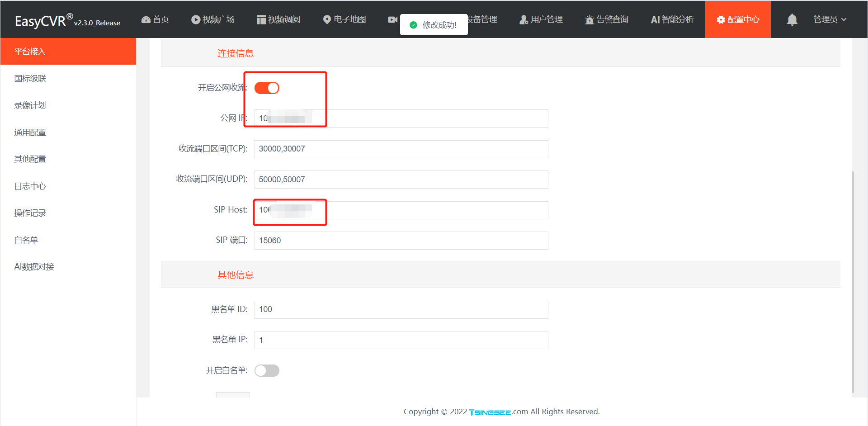
Task: Select 通用配置 in the sidebar
Action: pos(68,133)
